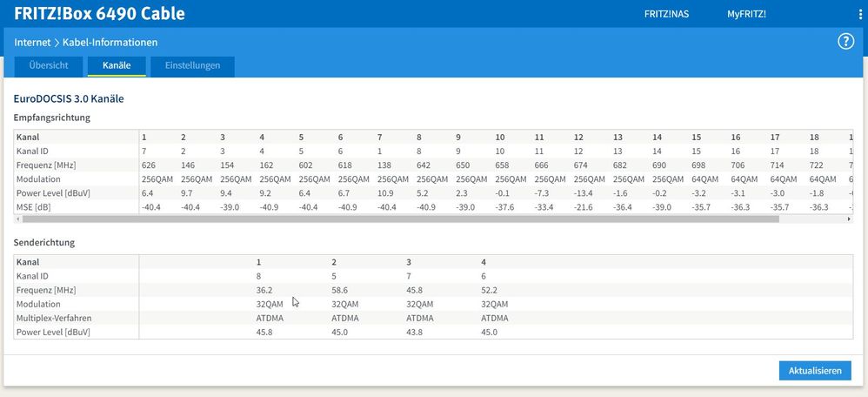This screenshot has width=868, height=397.
Task: Click the power level value -1.6
Action: tap(620, 193)
